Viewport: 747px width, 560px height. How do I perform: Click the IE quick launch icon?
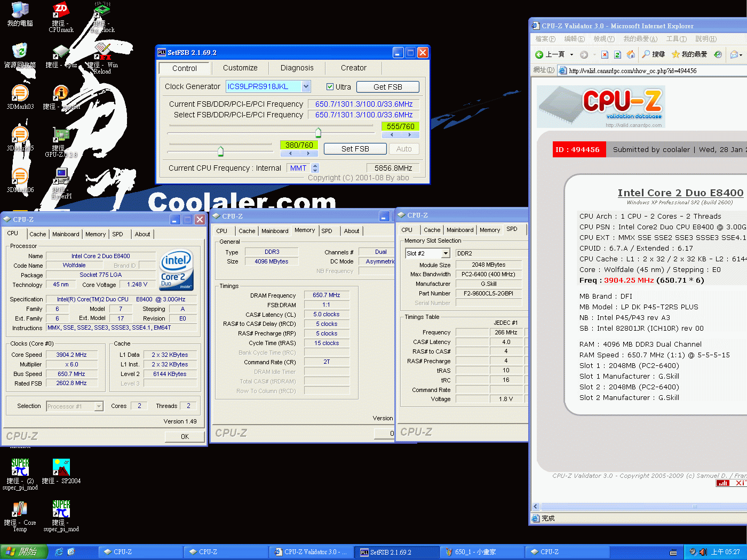click(x=59, y=552)
